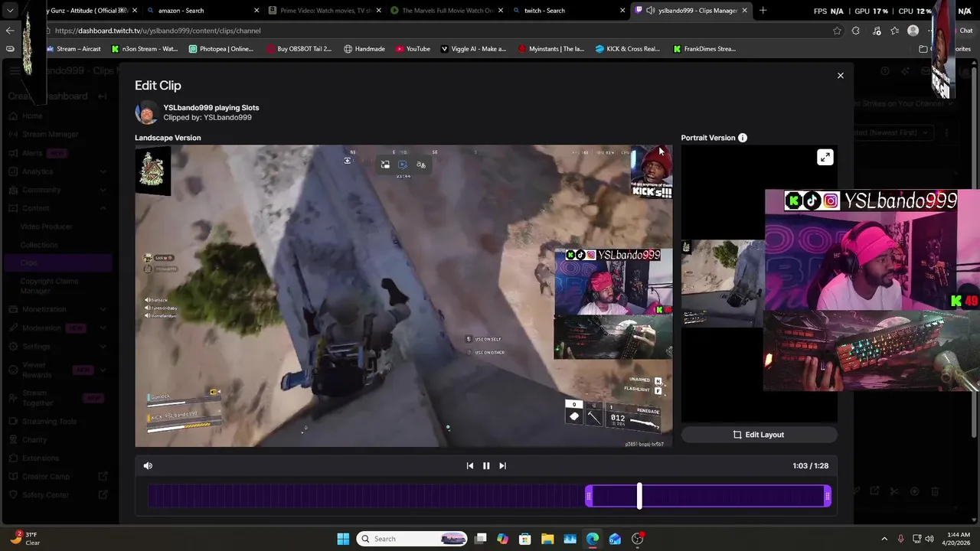Open the Portrait Version info icon
The image size is (980, 551).
(x=743, y=138)
